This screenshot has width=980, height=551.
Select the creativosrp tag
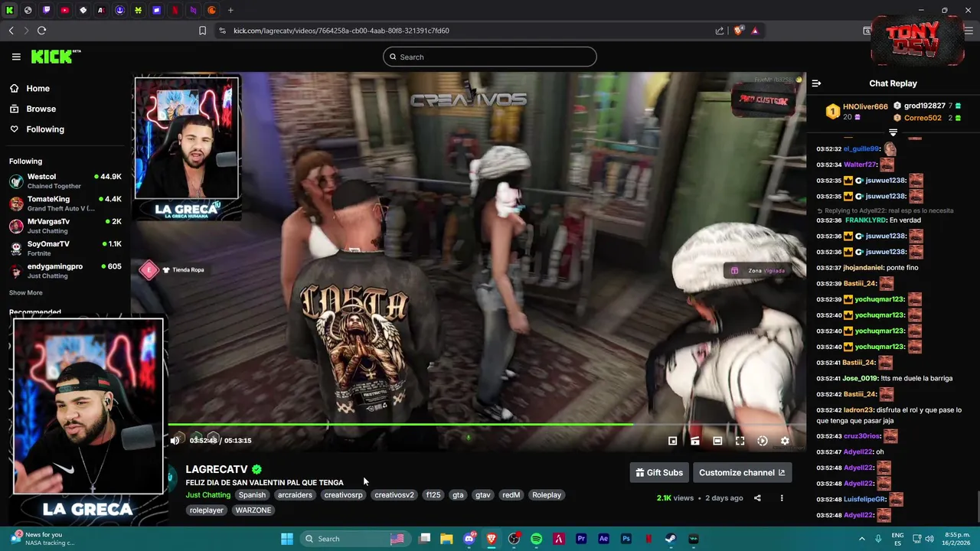343,495
